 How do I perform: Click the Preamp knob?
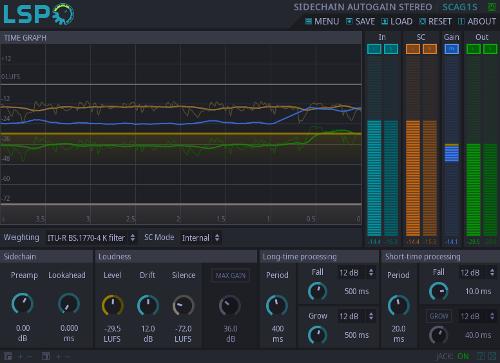(22, 304)
